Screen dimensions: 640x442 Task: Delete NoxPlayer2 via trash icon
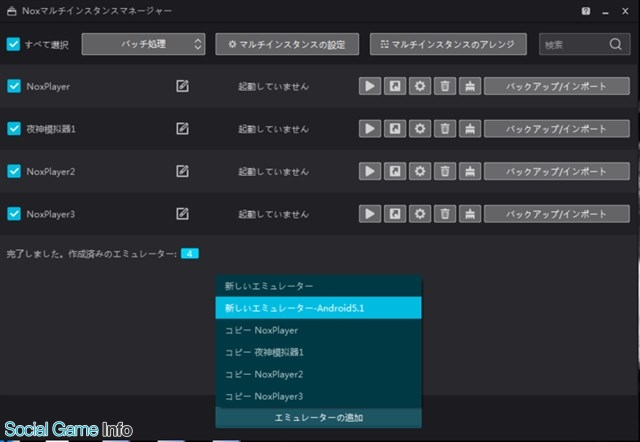(445, 171)
